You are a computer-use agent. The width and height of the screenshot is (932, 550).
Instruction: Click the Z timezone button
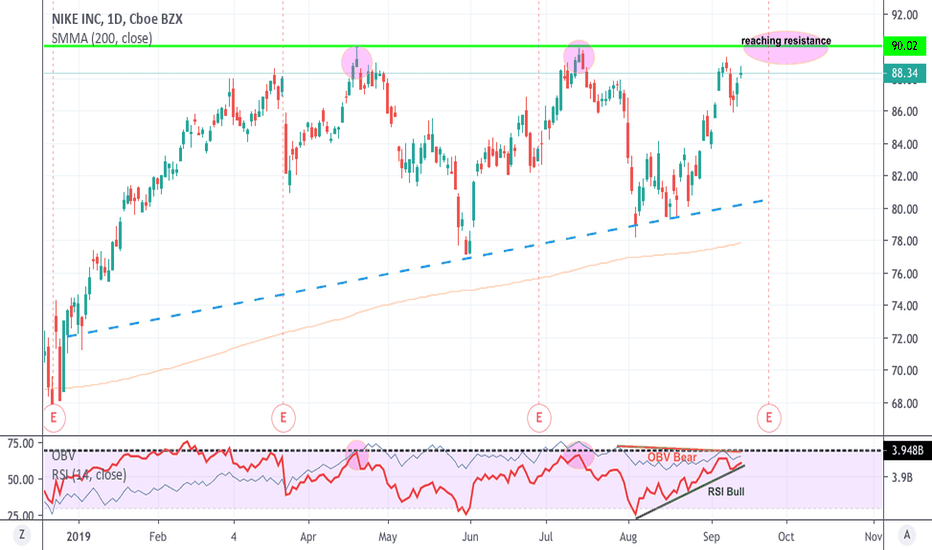(21, 535)
